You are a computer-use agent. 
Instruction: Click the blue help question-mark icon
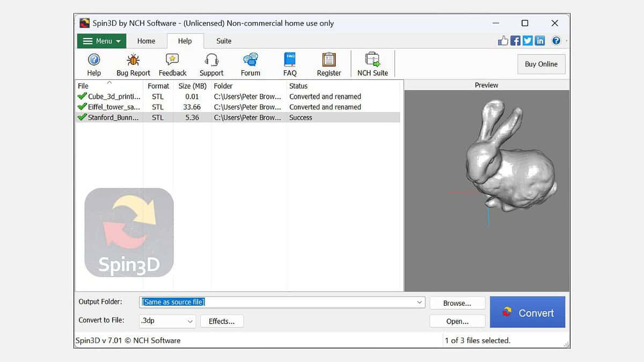point(556,41)
